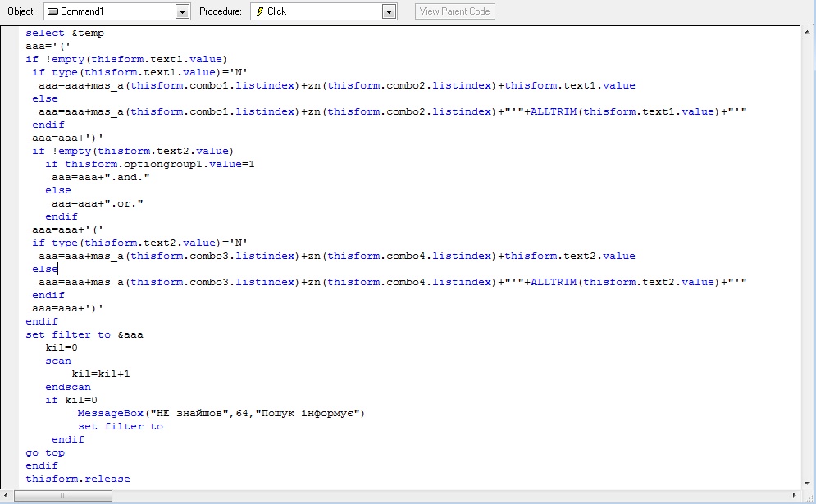The width and height of the screenshot is (816, 504).
Task: Open the Object dropdown showing Command1
Action: [x=116, y=11]
